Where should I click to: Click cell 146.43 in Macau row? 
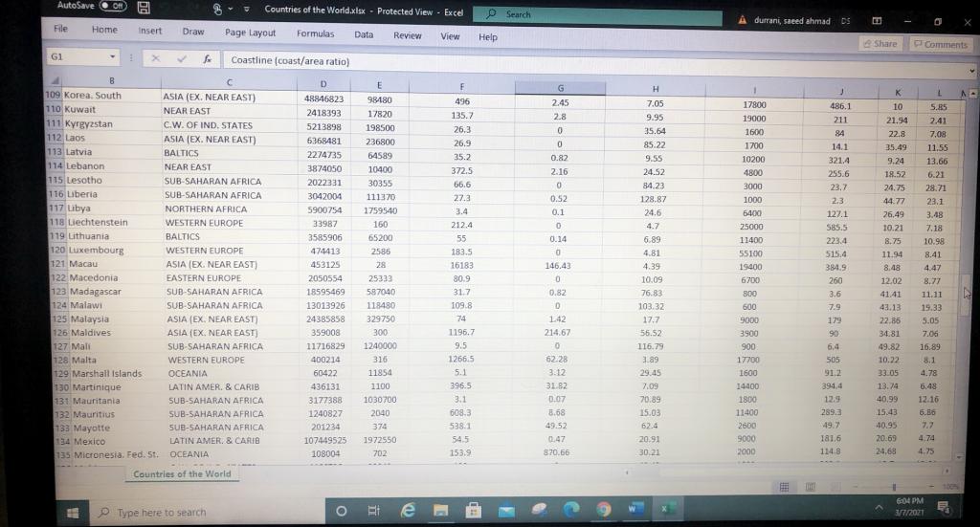[558, 266]
